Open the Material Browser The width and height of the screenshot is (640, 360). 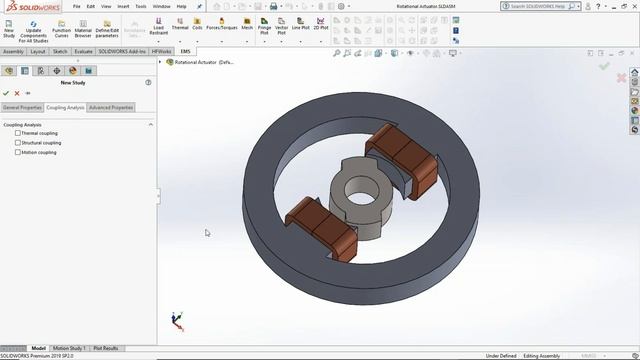tap(83, 29)
